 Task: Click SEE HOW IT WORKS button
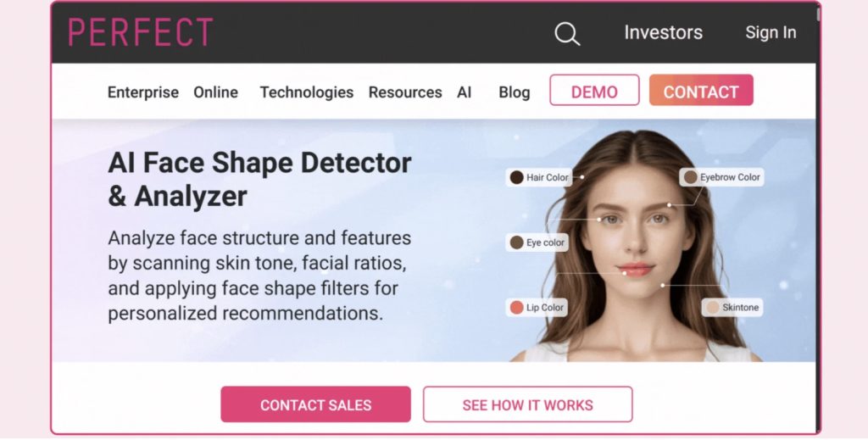click(527, 404)
